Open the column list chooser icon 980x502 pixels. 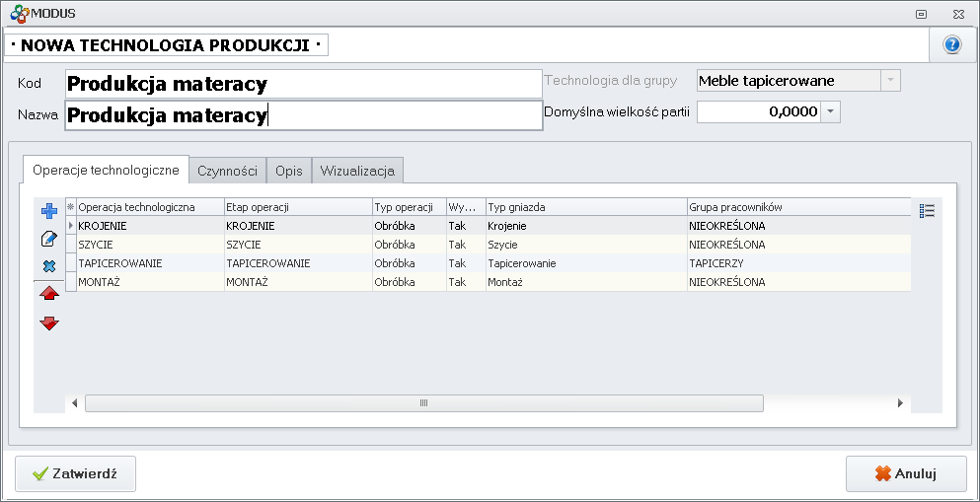click(x=927, y=210)
